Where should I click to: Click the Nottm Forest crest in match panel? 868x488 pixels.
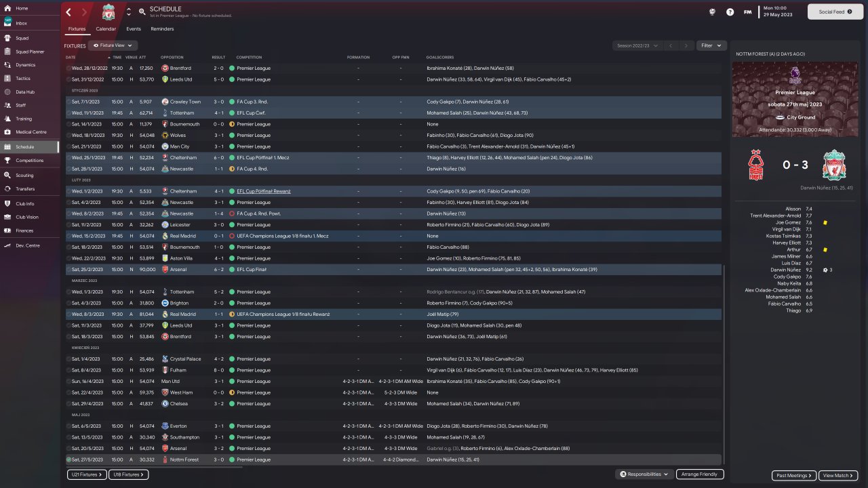(x=756, y=164)
